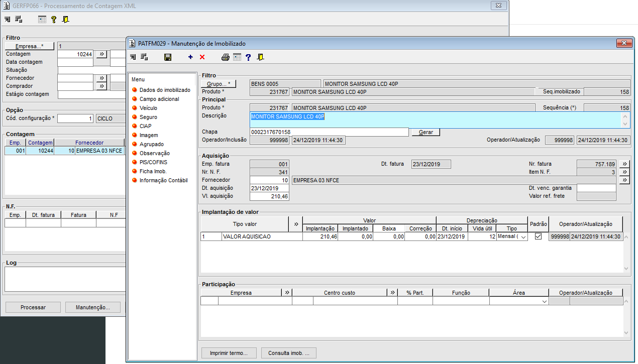Viewport: 638px width, 364px height.
Task: Click the Imprimir termo... button
Action: [229, 353]
